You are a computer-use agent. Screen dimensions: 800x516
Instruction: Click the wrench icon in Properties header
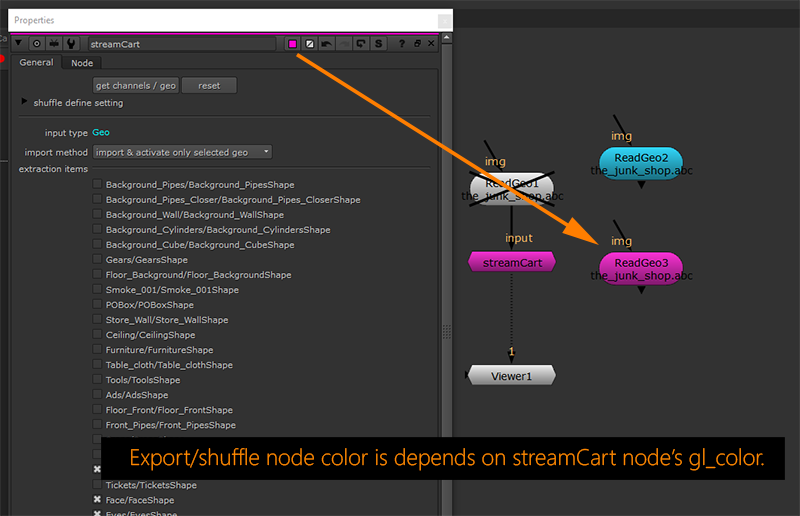click(71, 44)
